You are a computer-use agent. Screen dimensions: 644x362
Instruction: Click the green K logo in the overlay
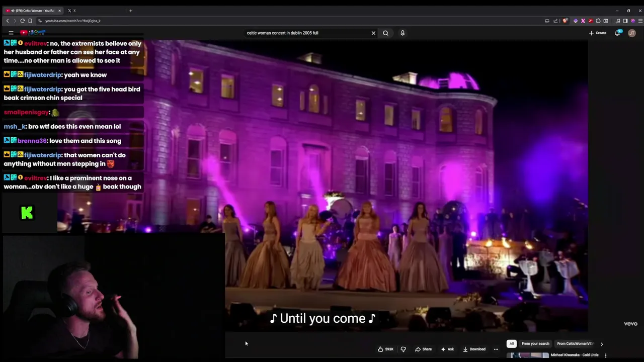pyautogui.click(x=27, y=213)
